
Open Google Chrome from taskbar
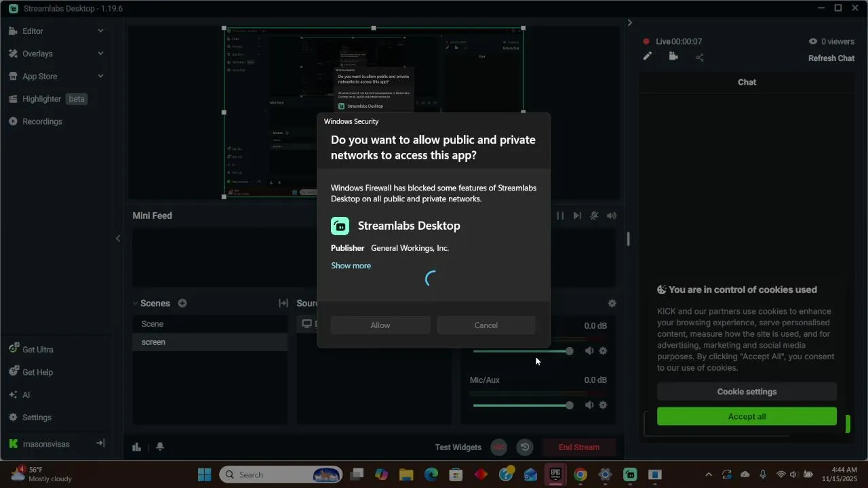click(580, 474)
